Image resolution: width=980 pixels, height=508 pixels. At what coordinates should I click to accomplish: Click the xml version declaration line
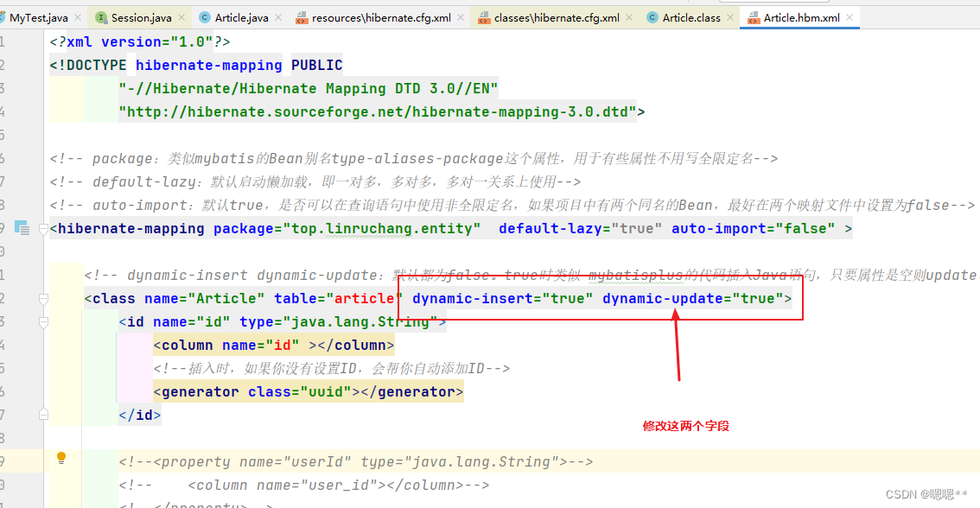pos(140,41)
